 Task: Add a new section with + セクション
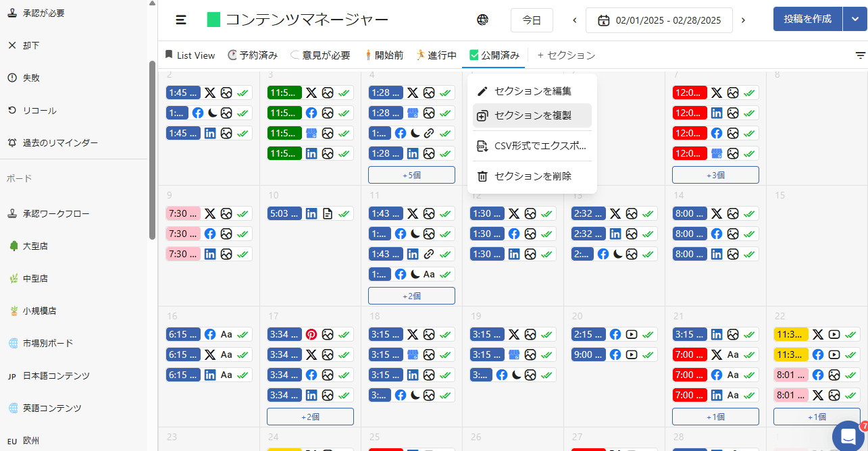tap(566, 55)
